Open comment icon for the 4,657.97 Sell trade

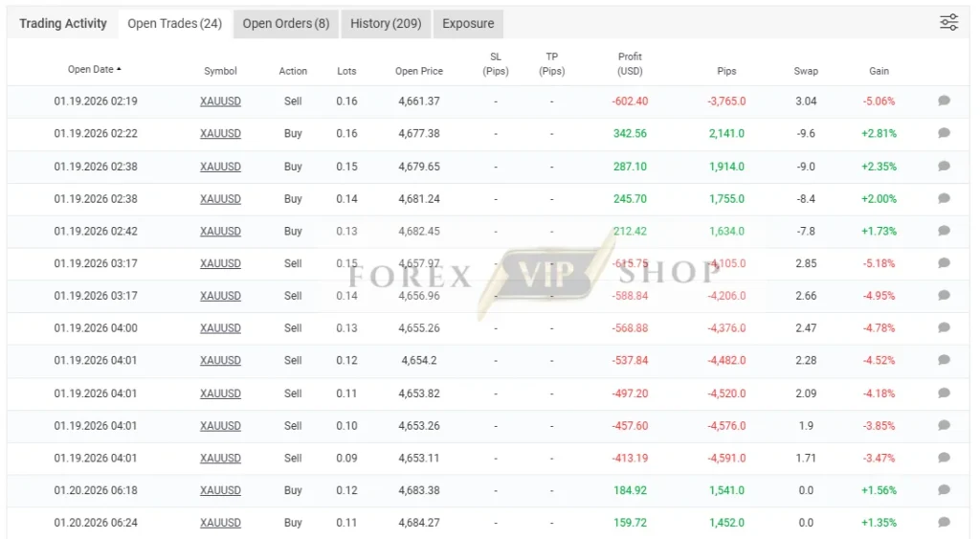(x=944, y=263)
